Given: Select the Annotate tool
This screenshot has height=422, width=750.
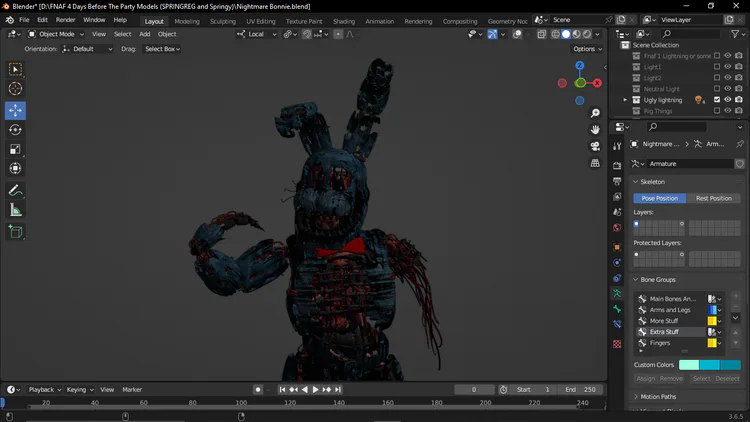Looking at the screenshot, I should coord(15,190).
